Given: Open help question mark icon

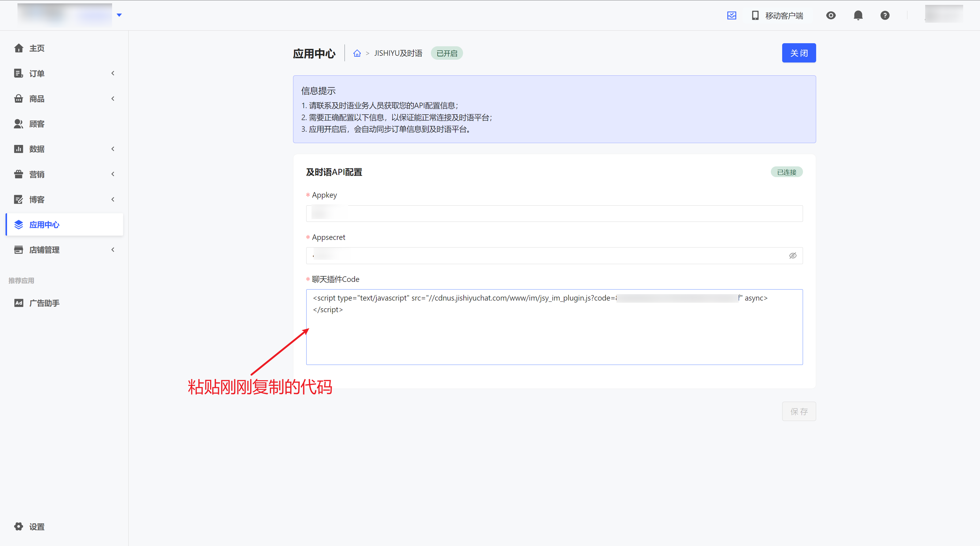Looking at the screenshot, I should click(885, 15).
